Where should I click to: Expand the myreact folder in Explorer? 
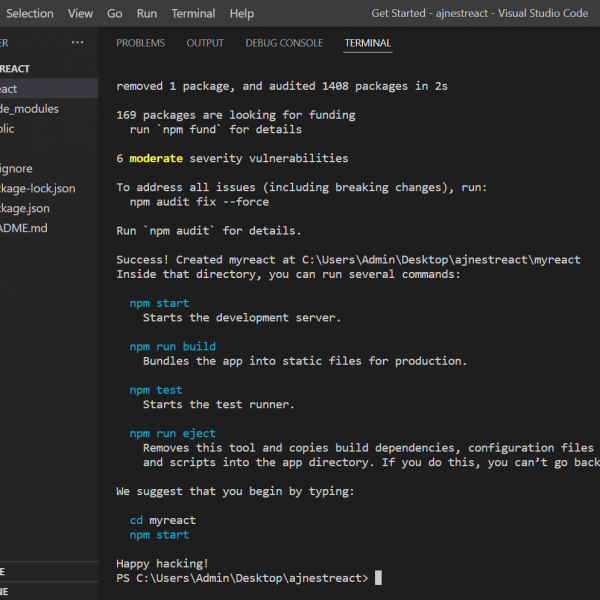point(10,89)
